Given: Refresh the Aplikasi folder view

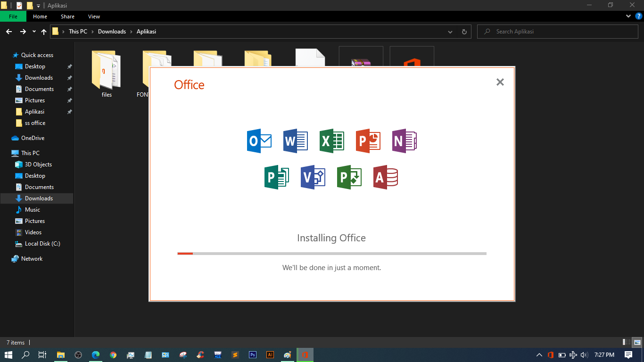Looking at the screenshot, I should click(464, 32).
